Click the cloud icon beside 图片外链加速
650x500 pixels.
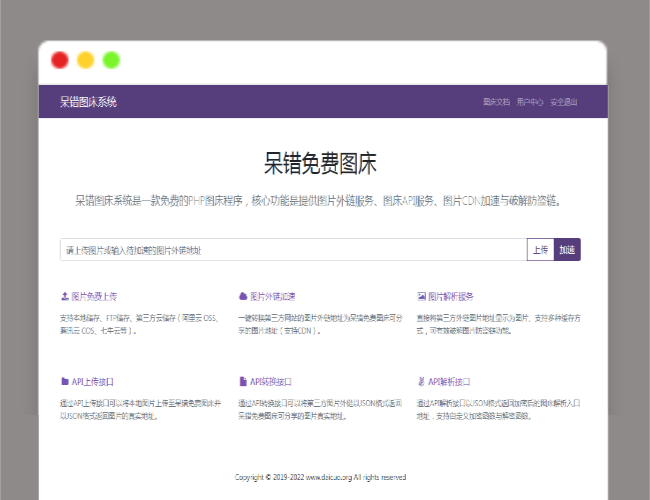coord(243,296)
